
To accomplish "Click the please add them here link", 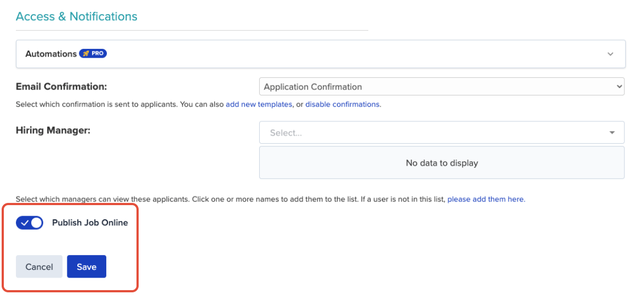I will [x=486, y=199].
